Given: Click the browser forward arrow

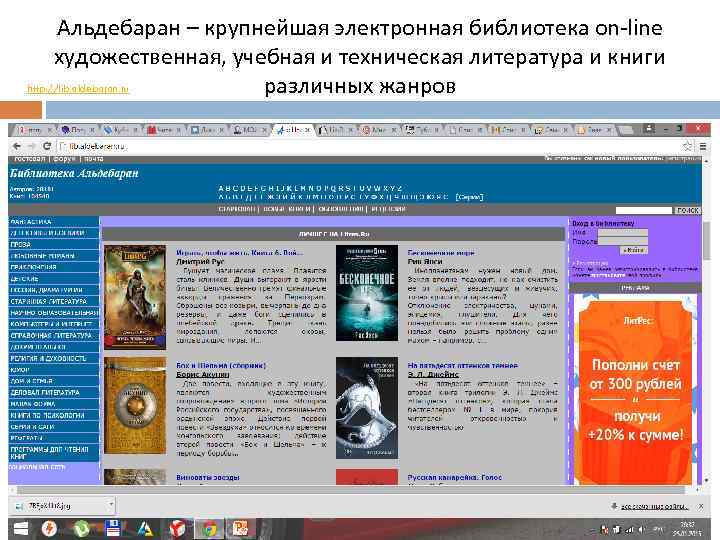Looking at the screenshot, I should click(32, 146).
